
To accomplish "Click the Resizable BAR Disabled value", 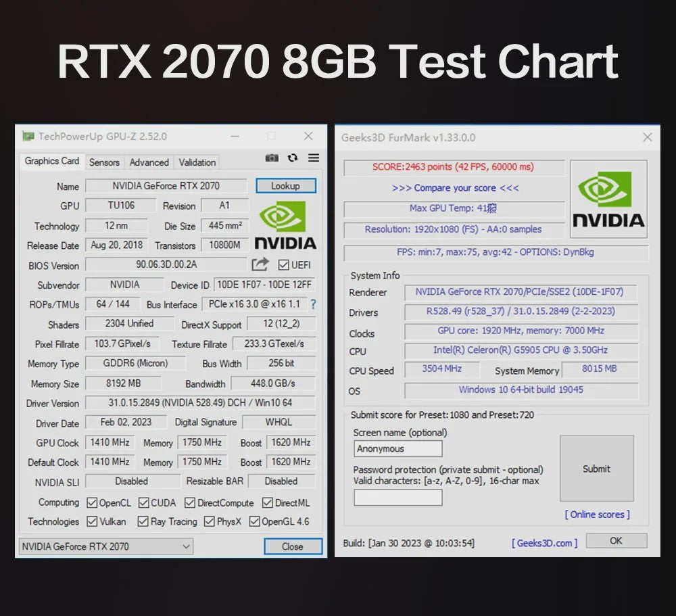I will pyautogui.click(x=281, y=481).
